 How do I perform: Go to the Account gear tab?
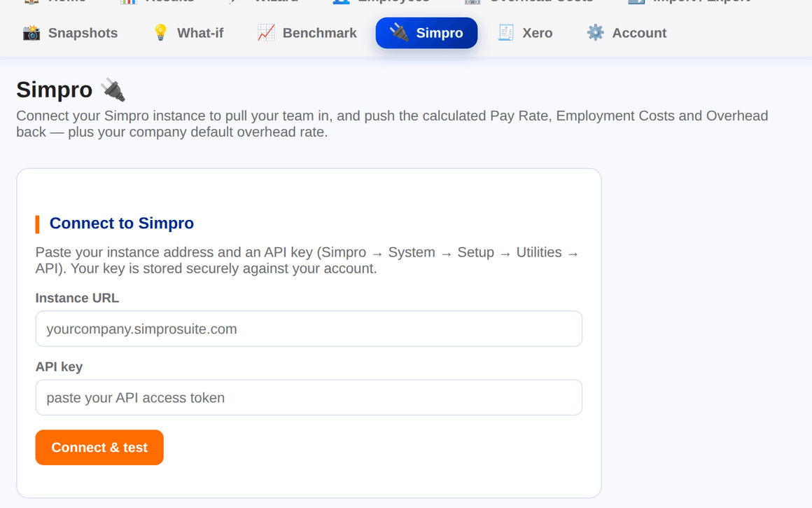[626, 33]
